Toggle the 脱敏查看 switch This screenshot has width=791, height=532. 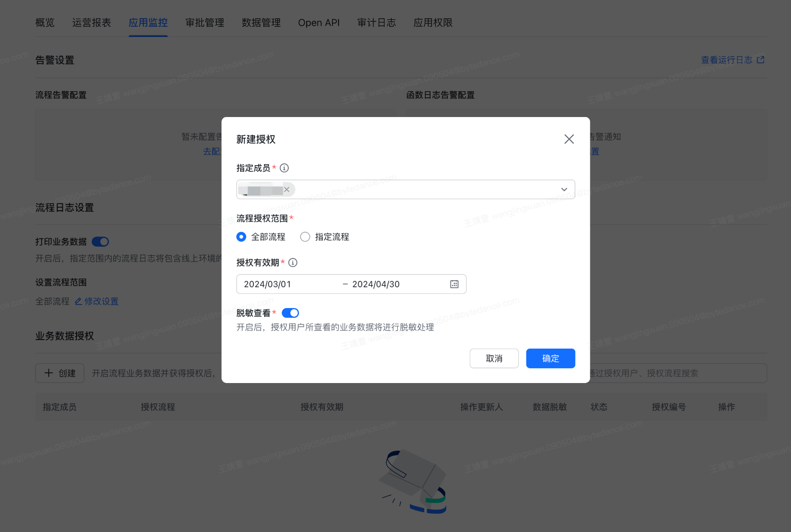[290, 313]
